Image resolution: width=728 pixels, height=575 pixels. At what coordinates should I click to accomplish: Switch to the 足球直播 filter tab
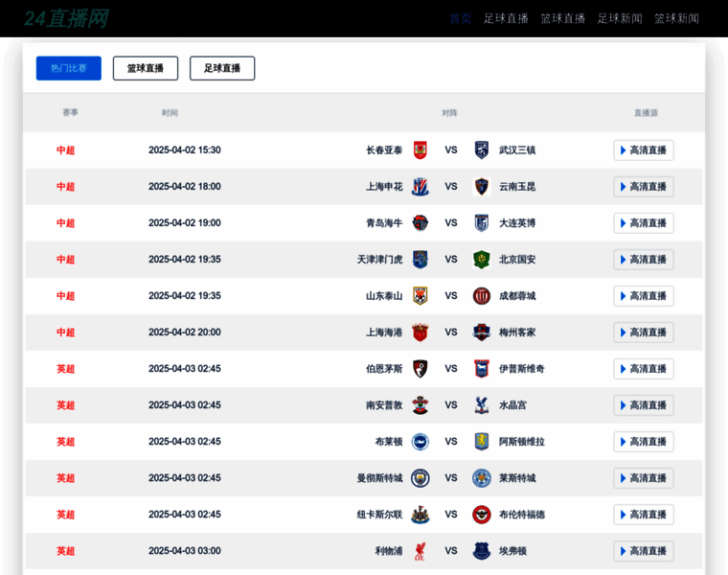[x=222, y=68]
